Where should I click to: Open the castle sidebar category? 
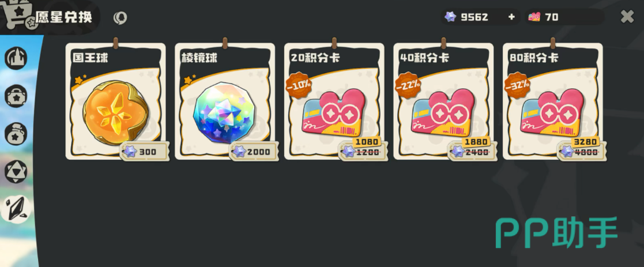[x=16, y=58]
